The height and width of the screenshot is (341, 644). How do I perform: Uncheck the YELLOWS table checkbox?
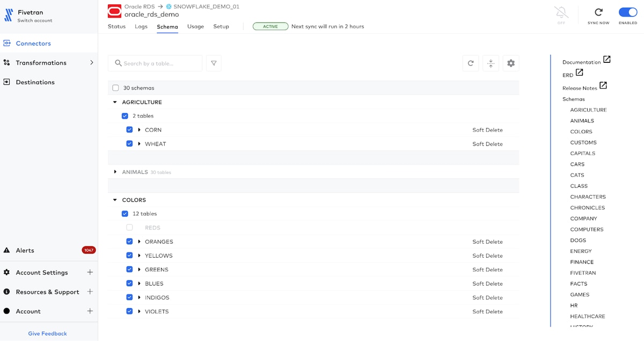click(129, 256)
